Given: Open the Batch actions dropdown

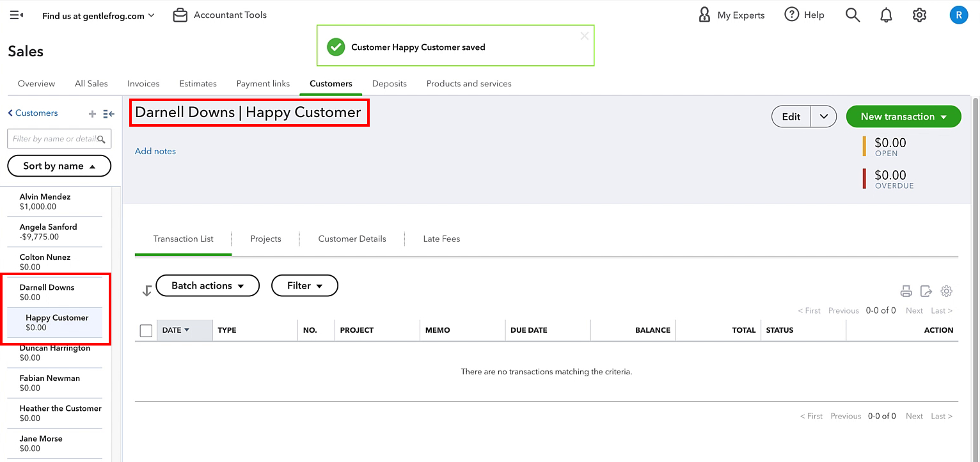Looking at the screenshot, I should coord(207,285).
